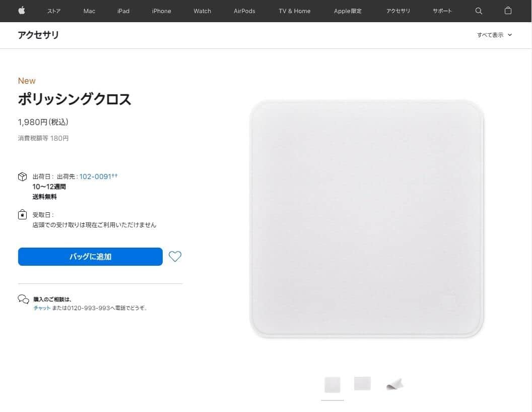The height and width of the screenshot is (412, 532).
Task: Open the TV & Home menu
Action: [x=295, y=11]
